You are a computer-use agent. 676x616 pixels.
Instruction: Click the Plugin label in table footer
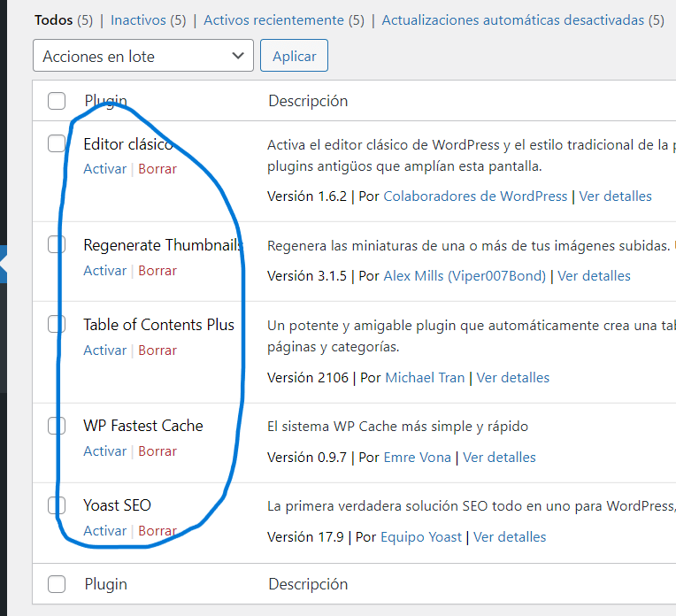[x=105, y=584]
